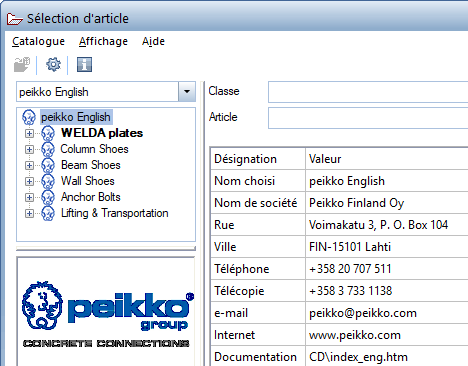468x366 pixels.
Task: Click the WELDA plates catalogue icon
Action: pos(48,133)
